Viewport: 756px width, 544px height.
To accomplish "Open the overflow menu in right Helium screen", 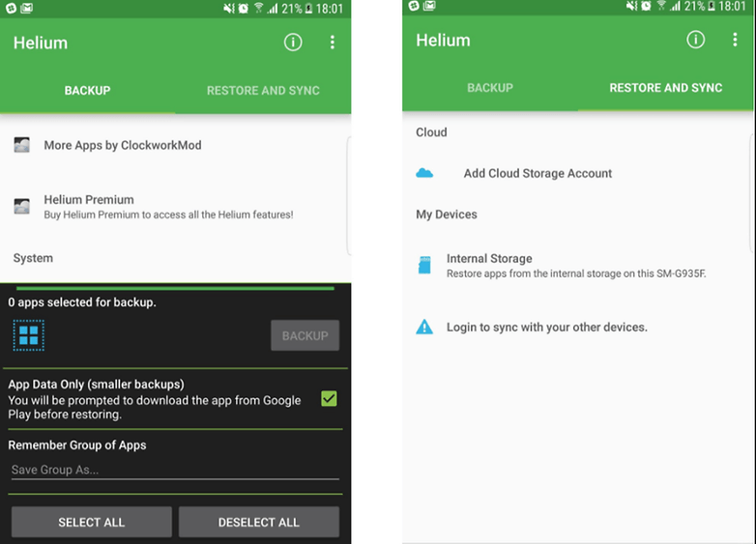I will [x=735, y=40].
